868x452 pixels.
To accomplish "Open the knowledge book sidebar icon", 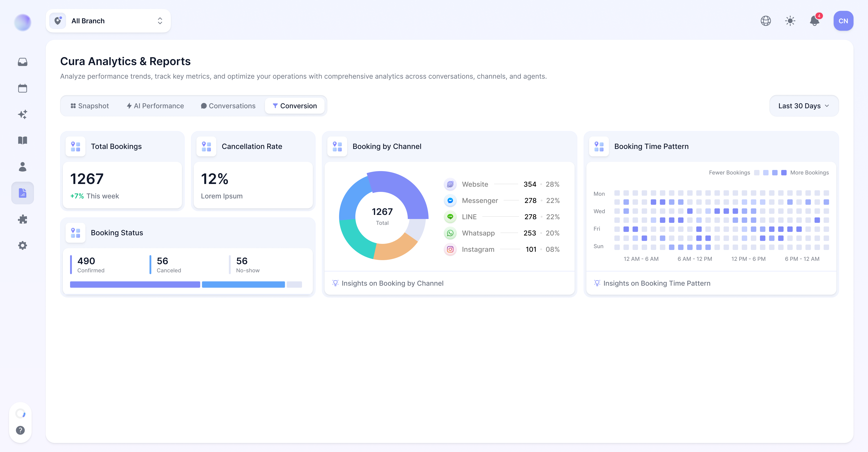I will [x=23, y=140].
